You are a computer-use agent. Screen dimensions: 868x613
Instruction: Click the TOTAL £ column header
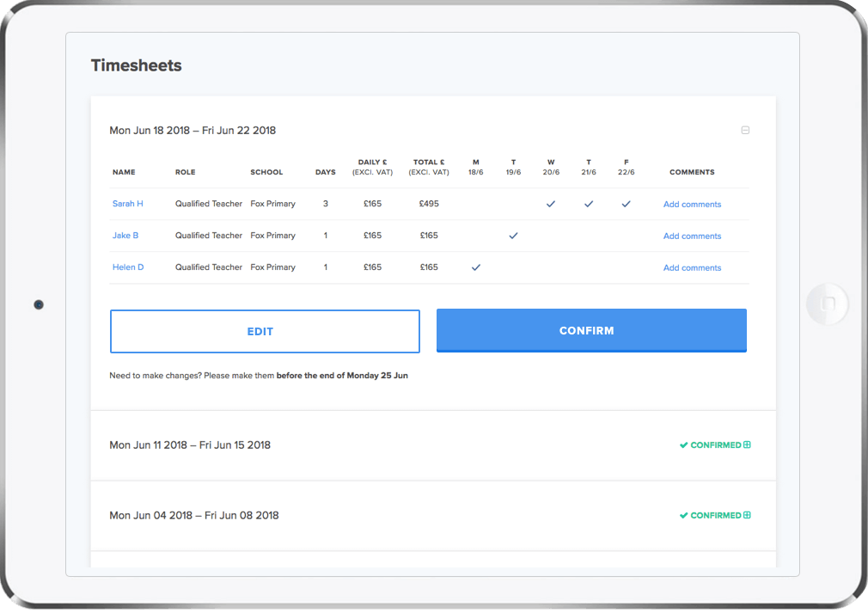tap(429, 168)
